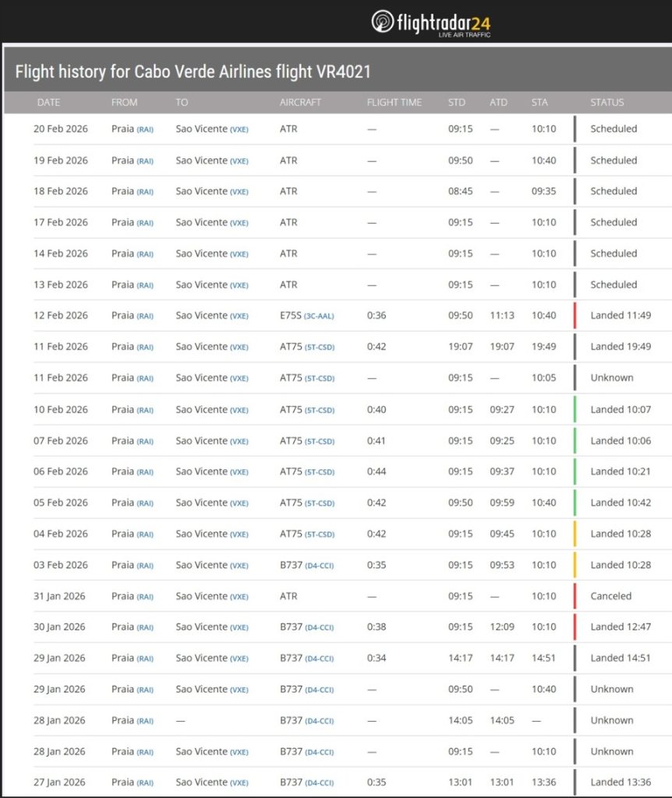Click the AIRCRAFT column header
The image size is (672, 798).
coord(300,103)
